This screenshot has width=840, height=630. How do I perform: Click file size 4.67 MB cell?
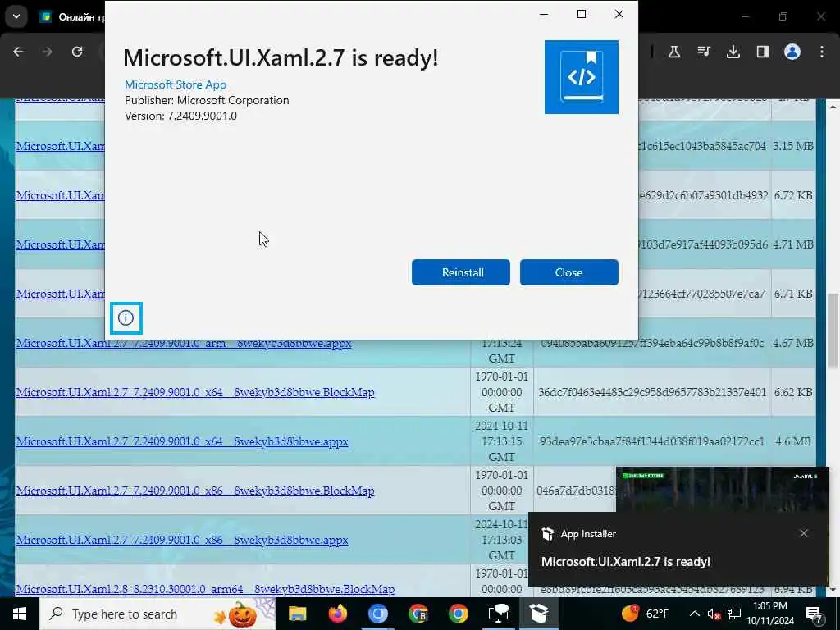(793, 343)
